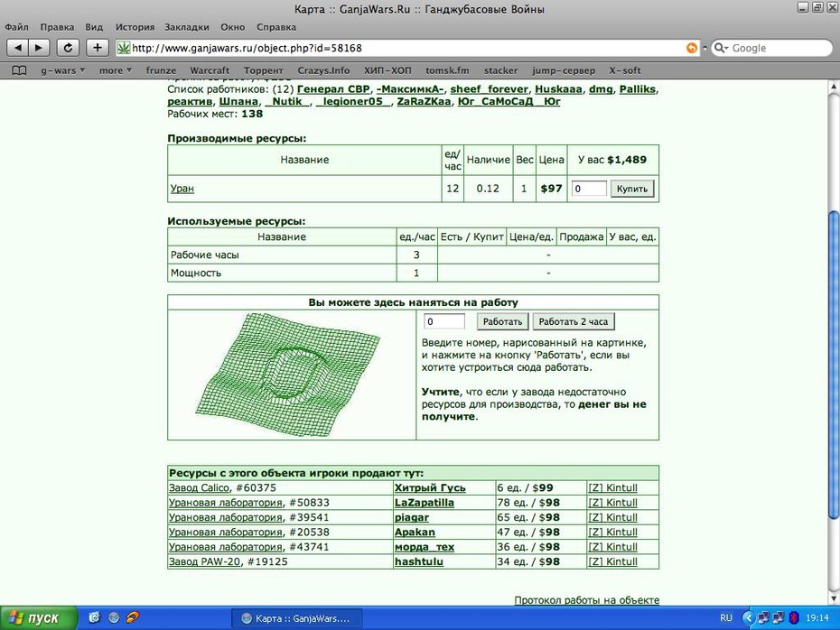
Task: Add a bookmark with the plus button
Action: (97, 48)
